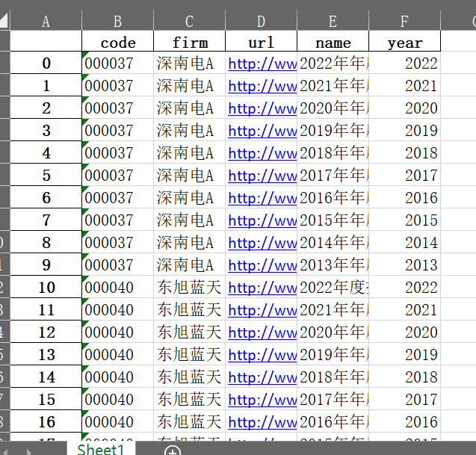This screenshot has height=455, width=476.
Task: Select code 000040 in index row 14
Action: pos(118,377)
